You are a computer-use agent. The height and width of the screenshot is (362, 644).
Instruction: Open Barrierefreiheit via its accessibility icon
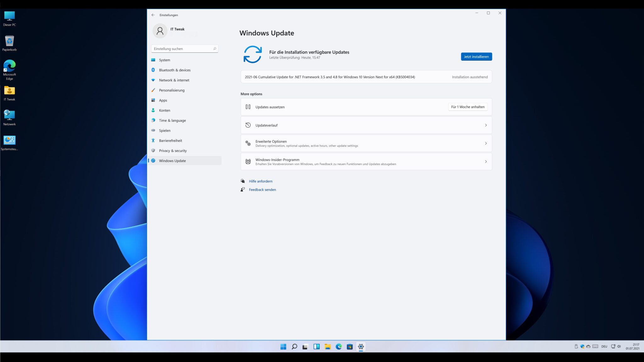[153, 140]
